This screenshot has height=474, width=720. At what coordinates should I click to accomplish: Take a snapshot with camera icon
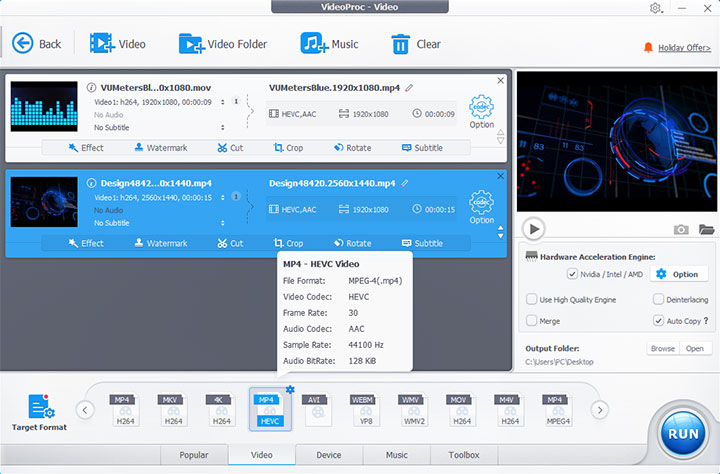tap(681, 229)
